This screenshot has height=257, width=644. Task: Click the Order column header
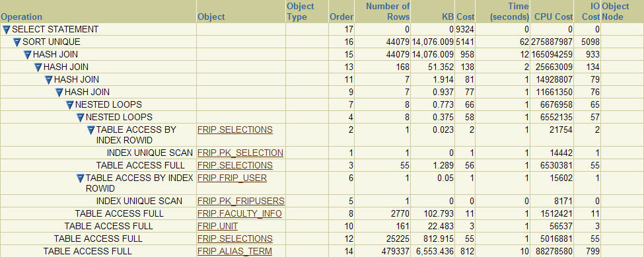[341, 17]
